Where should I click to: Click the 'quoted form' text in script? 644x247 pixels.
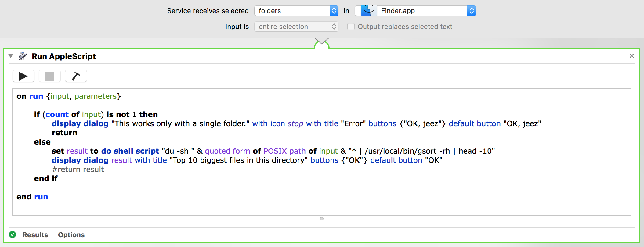(x=227, y=151)
